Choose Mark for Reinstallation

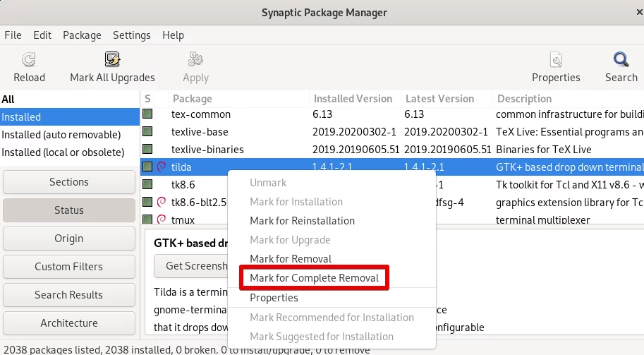pos(302,221)
